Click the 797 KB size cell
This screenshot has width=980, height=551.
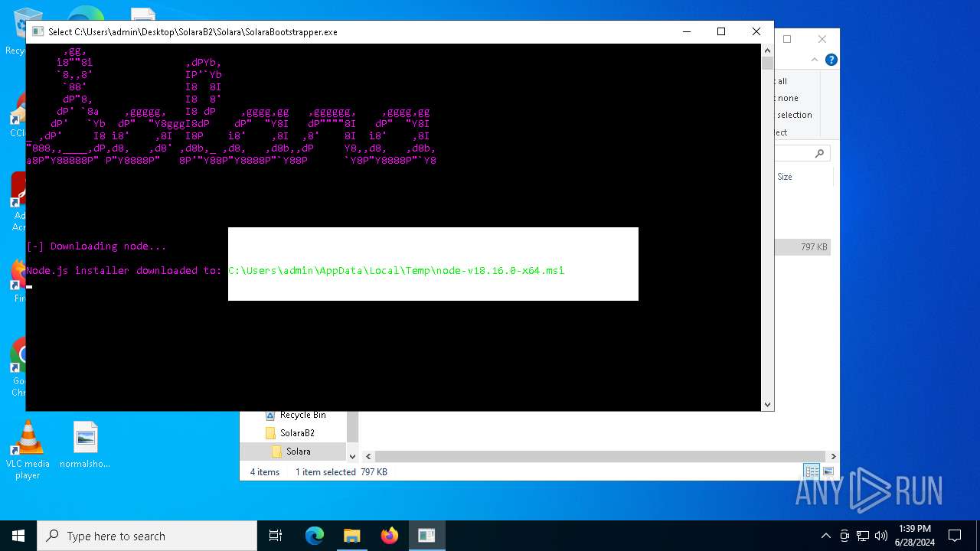click(813, 247)
